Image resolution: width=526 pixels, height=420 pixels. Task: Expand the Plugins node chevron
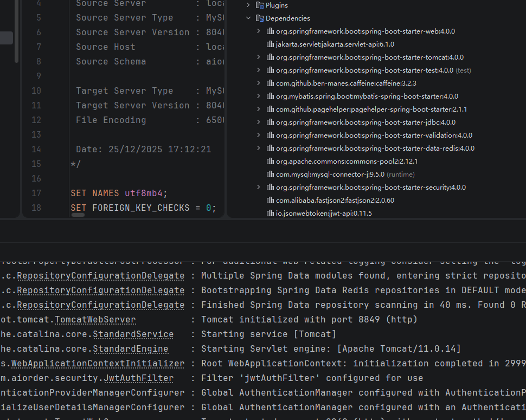(248, 5)
